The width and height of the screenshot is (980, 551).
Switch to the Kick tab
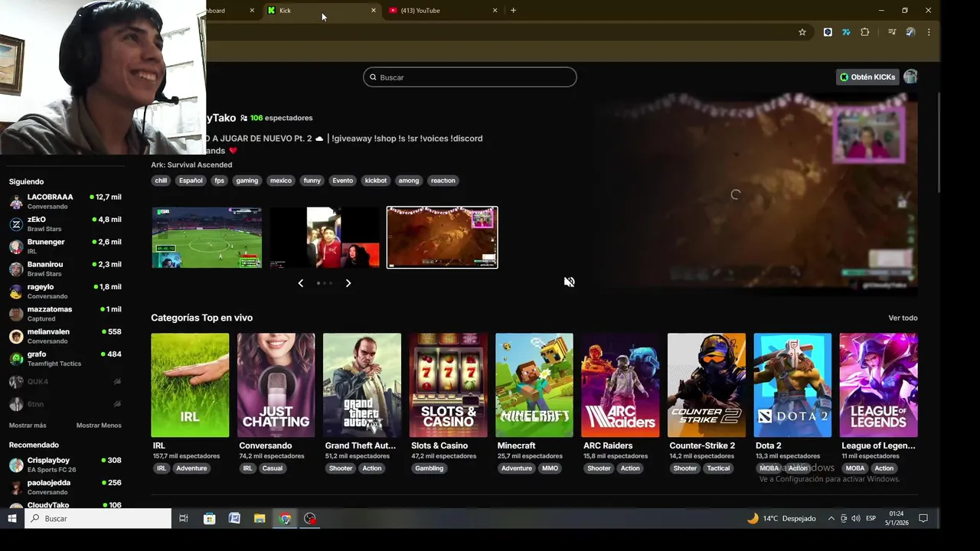pos(322,11)
